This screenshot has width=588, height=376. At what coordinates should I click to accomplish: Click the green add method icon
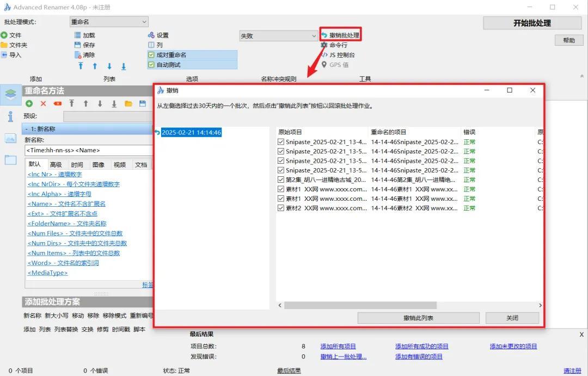(29, 103)
